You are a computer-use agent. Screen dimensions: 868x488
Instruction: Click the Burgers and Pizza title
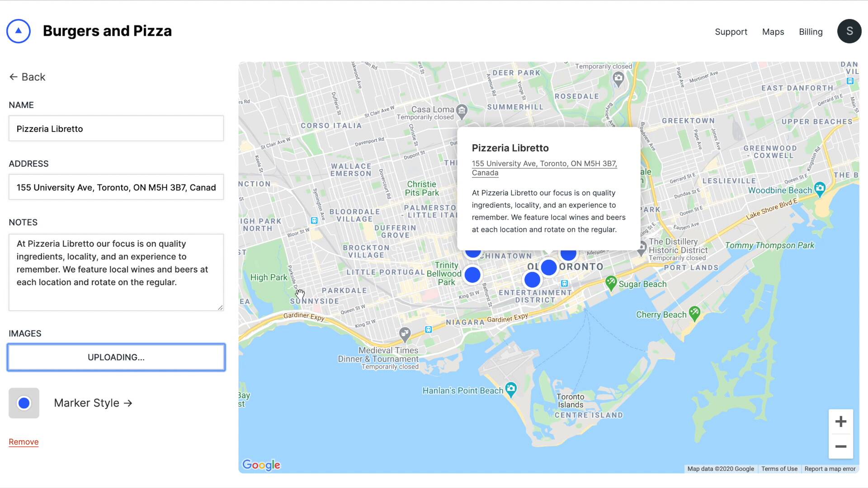(x=107, y=31)
